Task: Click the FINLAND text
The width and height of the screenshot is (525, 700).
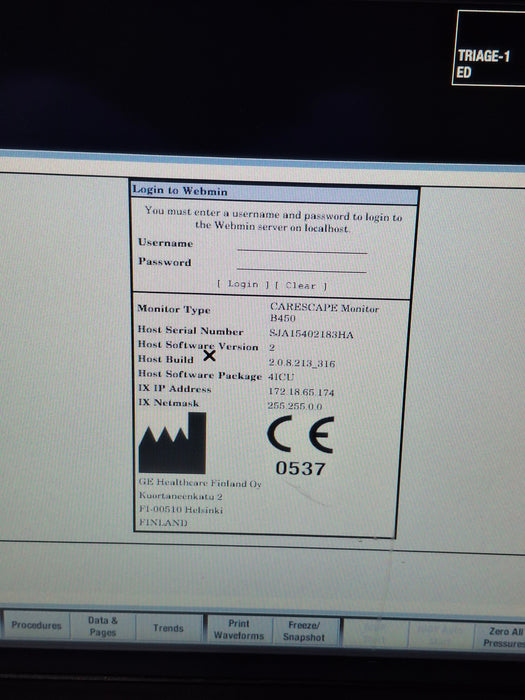Action: tap(163, 522)
